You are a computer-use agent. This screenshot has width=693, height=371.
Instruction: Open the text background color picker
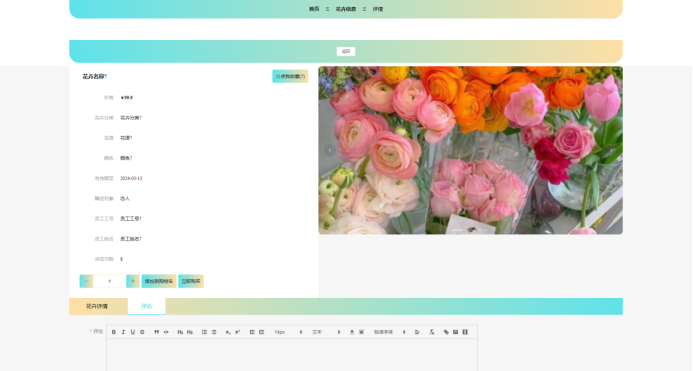click(x=362, y=332)
